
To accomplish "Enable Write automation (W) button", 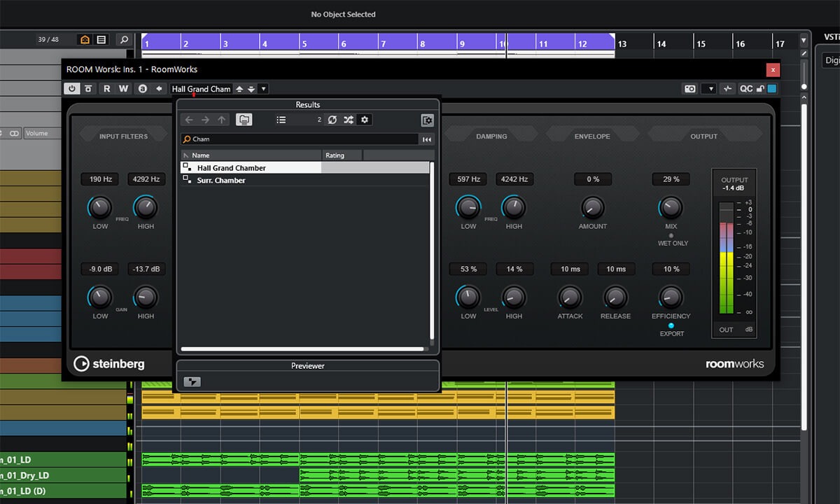I will click(123, 89).
